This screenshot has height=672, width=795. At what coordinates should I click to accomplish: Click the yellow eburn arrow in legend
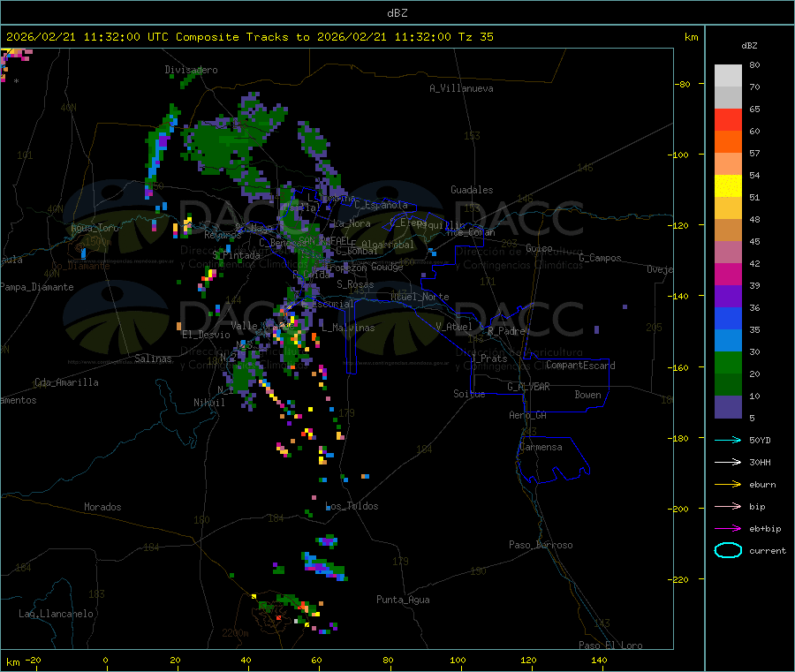728,485
